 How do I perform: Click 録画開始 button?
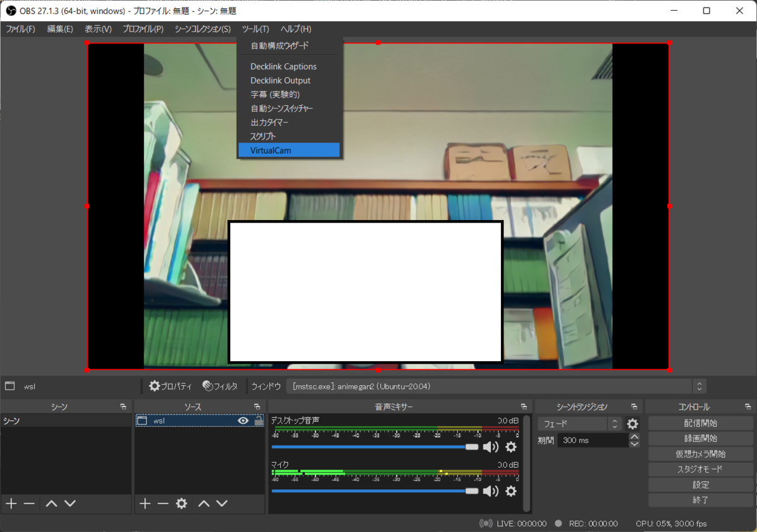click(700, 438)
